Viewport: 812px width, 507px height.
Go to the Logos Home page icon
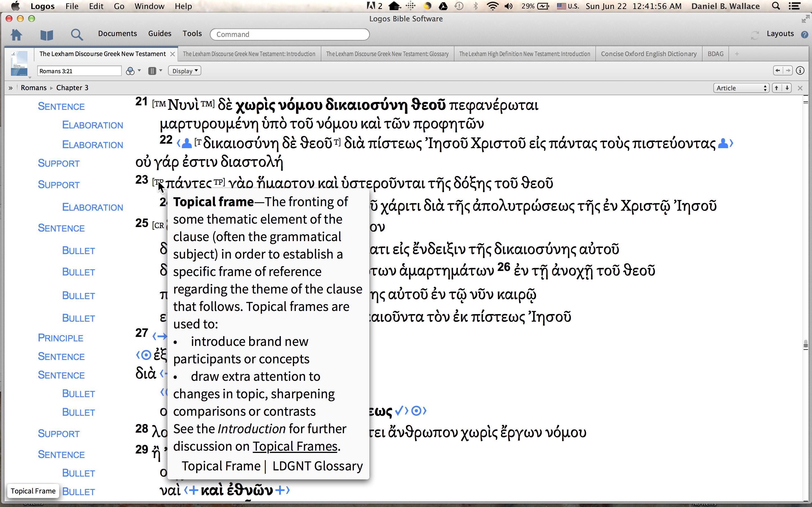[16, 34]
